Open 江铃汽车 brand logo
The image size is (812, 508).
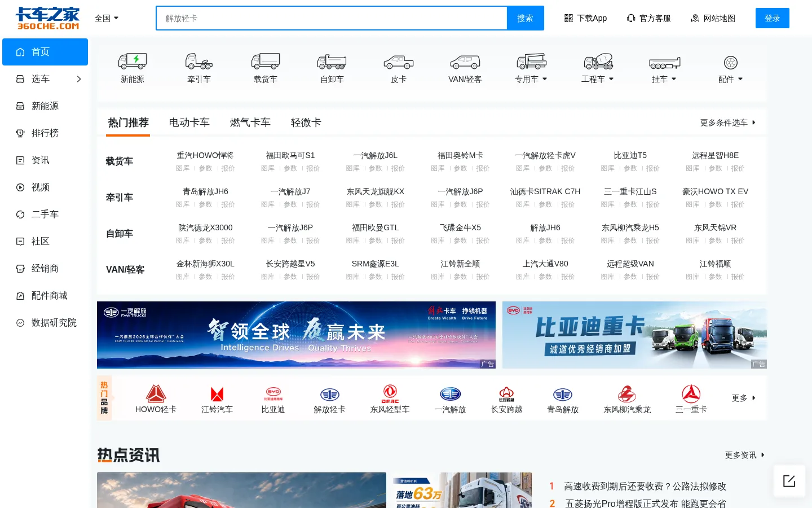tap(217, 393)
